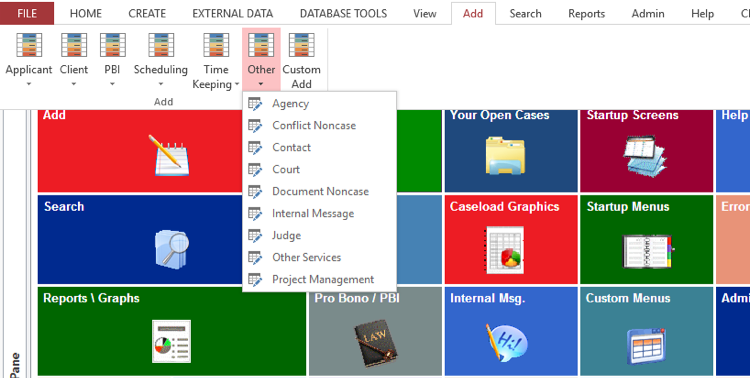
Task: Open the Pro Bono / PBI law book icon
Action: coord(376,343)
